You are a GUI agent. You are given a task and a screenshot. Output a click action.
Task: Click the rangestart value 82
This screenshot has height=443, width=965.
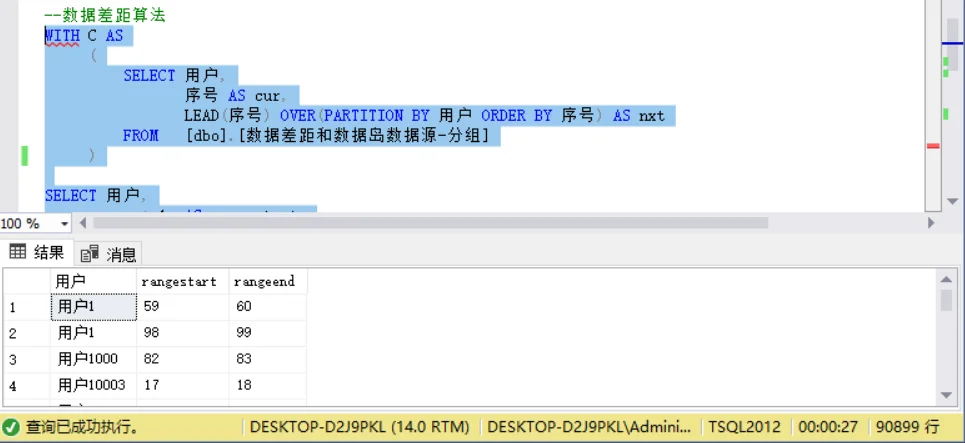coord(182,359)
